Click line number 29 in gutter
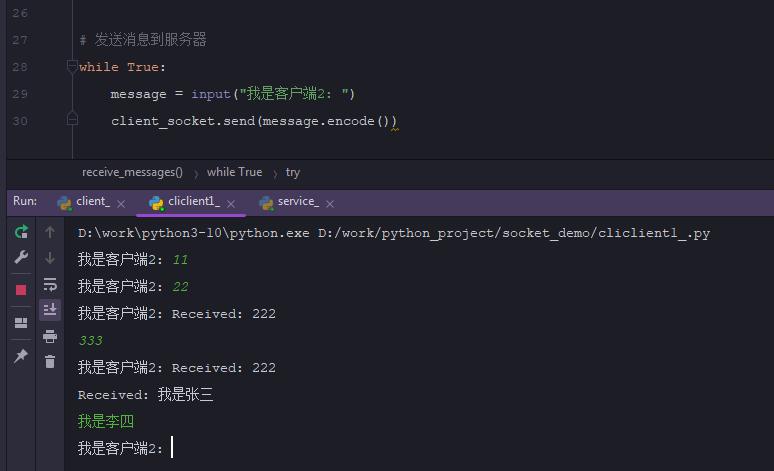Screen dimensions: 774x471 [20, 94]
